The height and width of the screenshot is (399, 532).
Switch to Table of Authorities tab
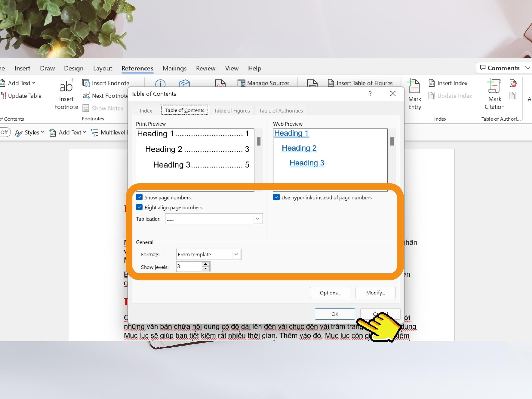coord(281,110)
